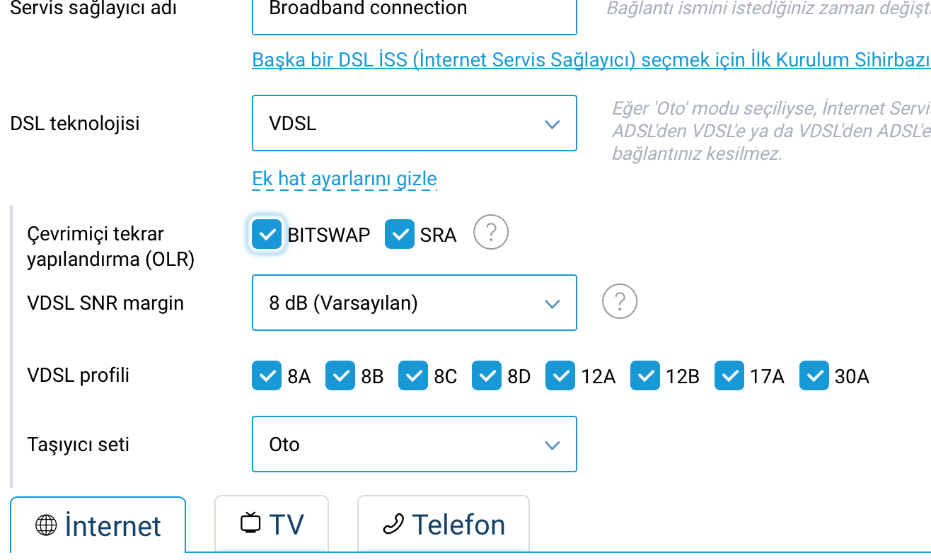
Task: Expand the VDSL SNR margin dropdown
Action: tap(415, 303)
